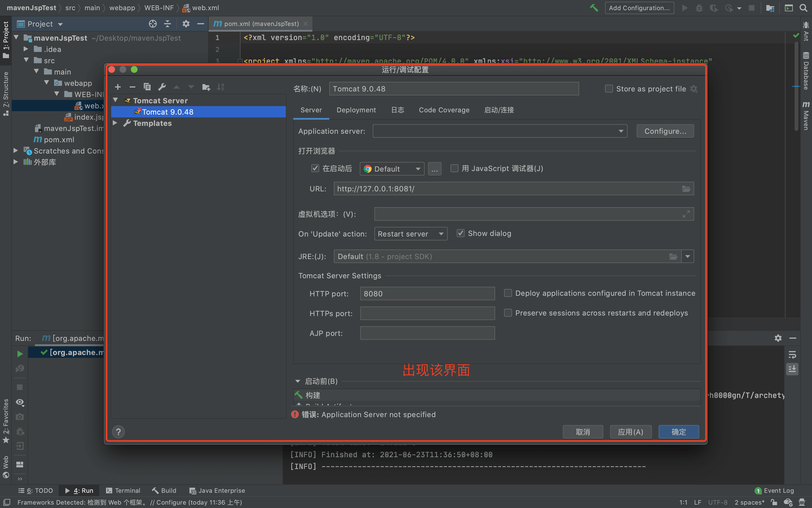The width and height of the screenshot is (812, 508).
Task: Remove selected configuration with minus icon
Action: (132, 87)
